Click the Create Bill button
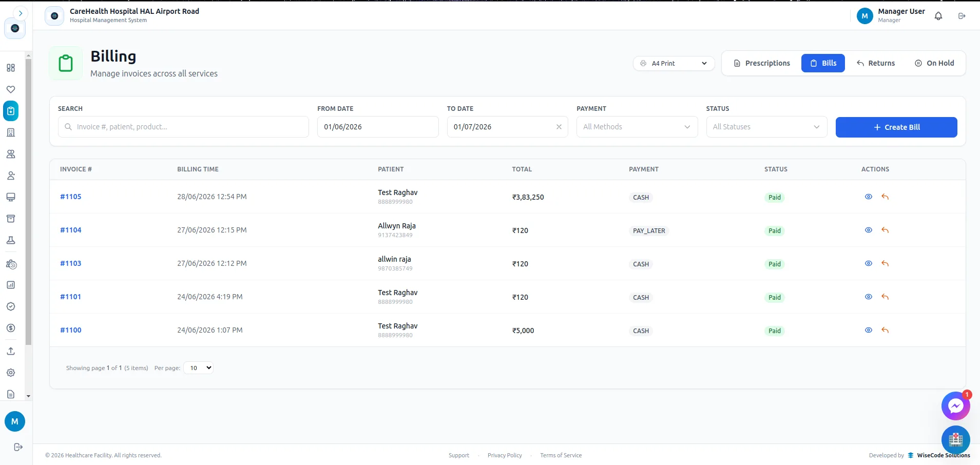This screenshot has width=980, height=465. (x=896, y=127)
